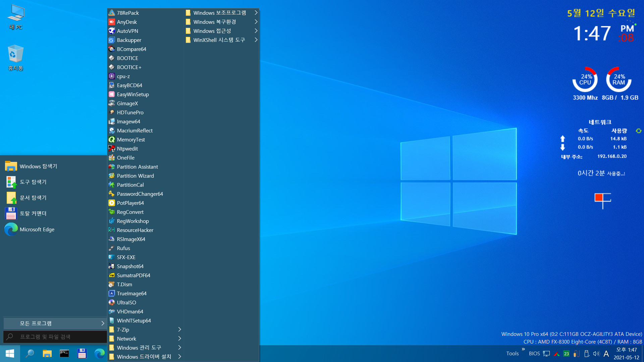644x362 pixels.
Task: Click the volume speaker tray icon
Action: 596,354
